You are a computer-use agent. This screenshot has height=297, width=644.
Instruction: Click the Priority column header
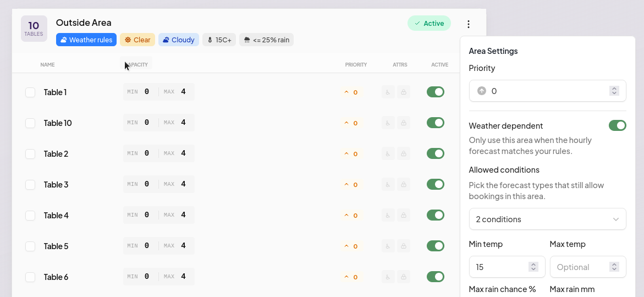tap(356, 65)
